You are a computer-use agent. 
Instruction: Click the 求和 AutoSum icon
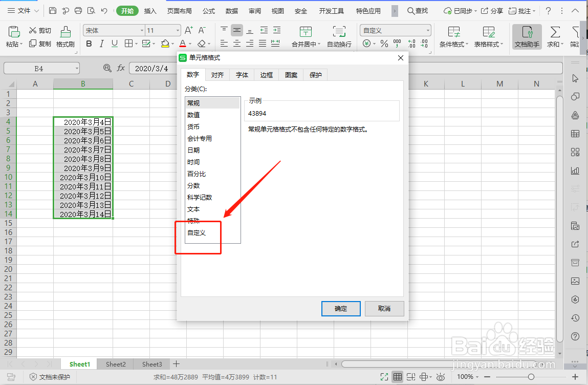[x=555, y=37]
